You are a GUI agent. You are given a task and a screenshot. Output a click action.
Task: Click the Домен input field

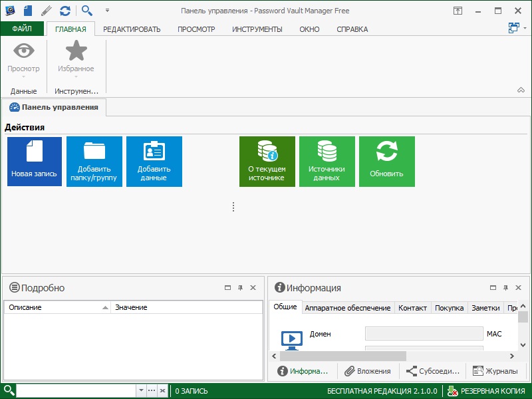click(x=424, y=334)
